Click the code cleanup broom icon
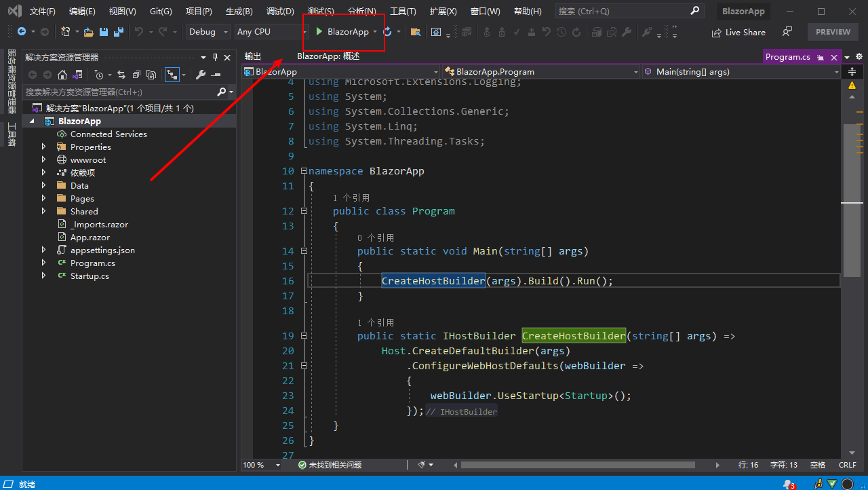This screenshot has width=868, height=490. tap(422, 465)
